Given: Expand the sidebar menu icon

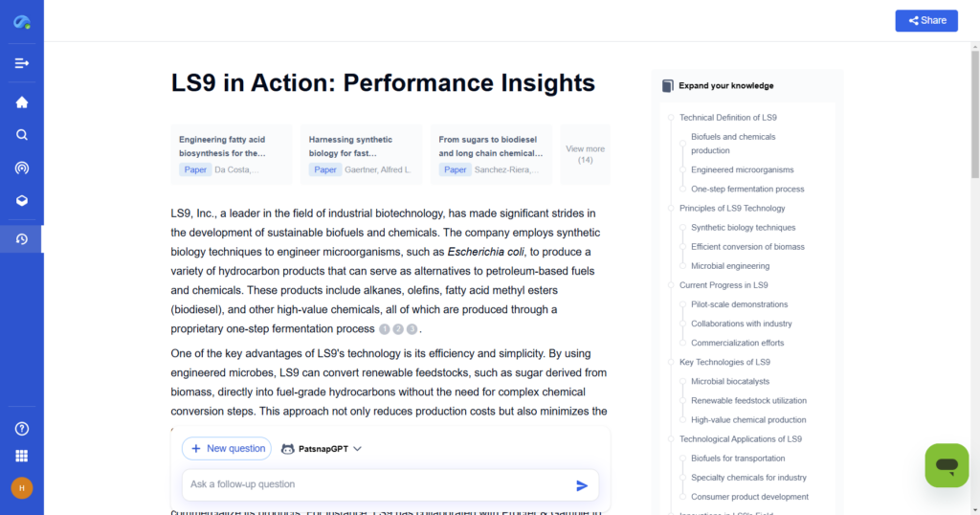Looking at the screenshot, I should pyautogui.click(x=21, y=63).
